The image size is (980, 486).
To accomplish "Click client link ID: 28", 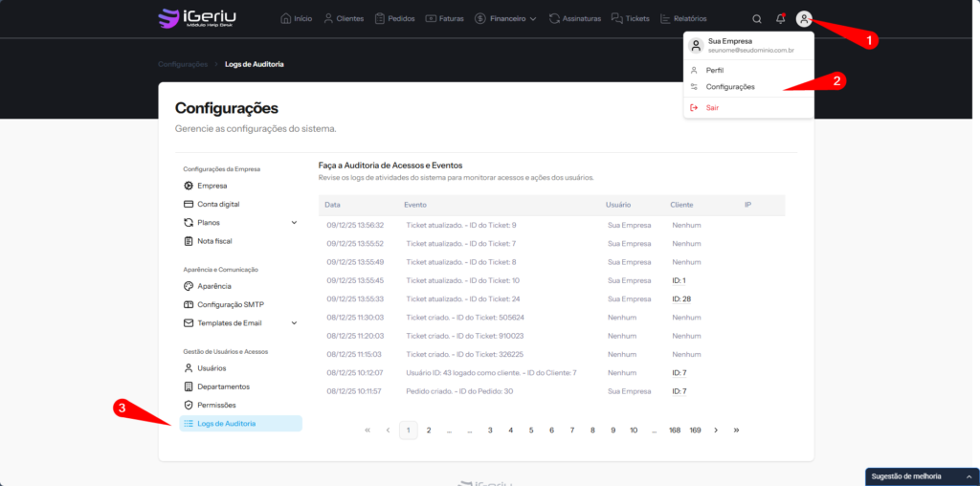I will point(681,298).
